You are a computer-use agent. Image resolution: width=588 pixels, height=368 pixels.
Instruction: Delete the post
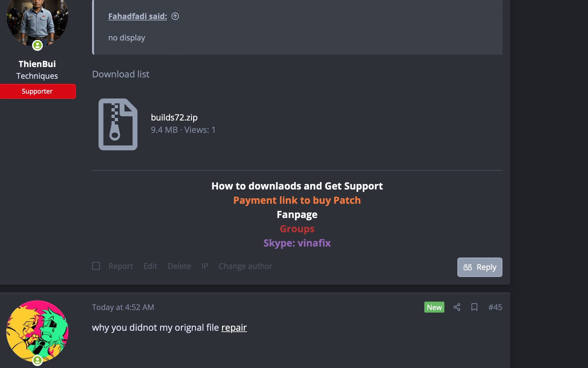coord(179,266)
